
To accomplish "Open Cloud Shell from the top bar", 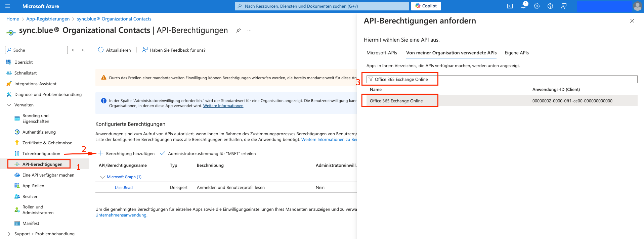I will [510, 6].
